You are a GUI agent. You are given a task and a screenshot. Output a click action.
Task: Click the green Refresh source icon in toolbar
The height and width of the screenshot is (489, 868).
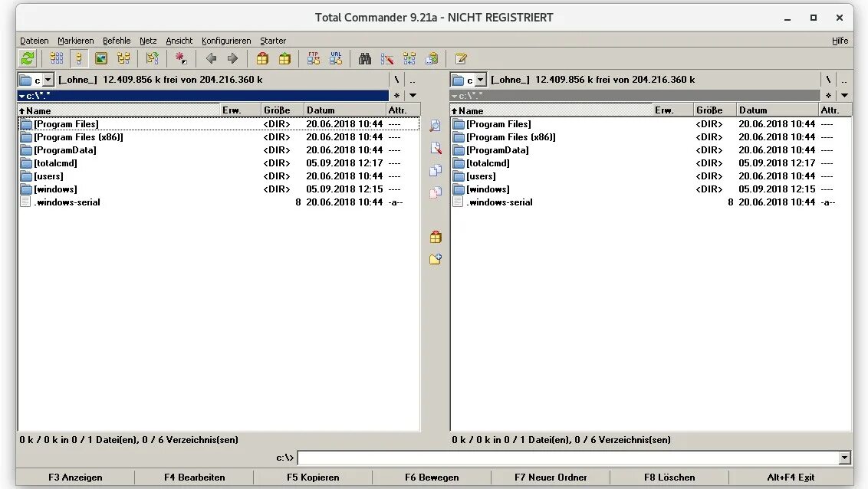27,58
